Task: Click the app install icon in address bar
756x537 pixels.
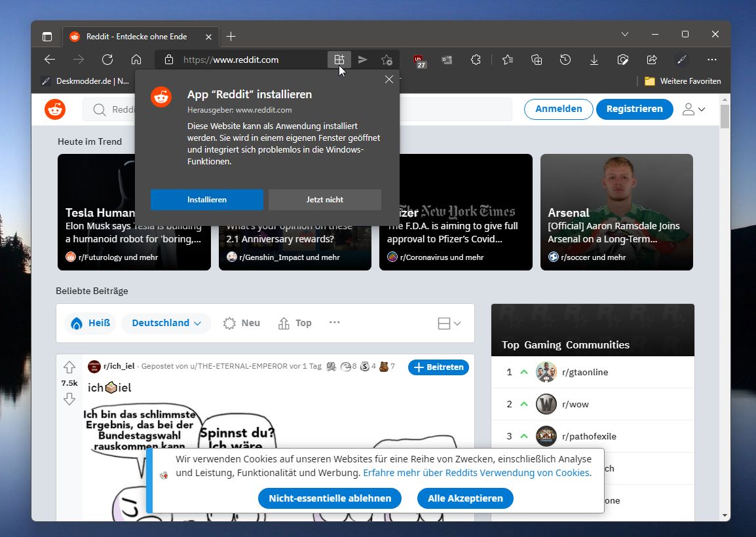Action: (339, 60)
